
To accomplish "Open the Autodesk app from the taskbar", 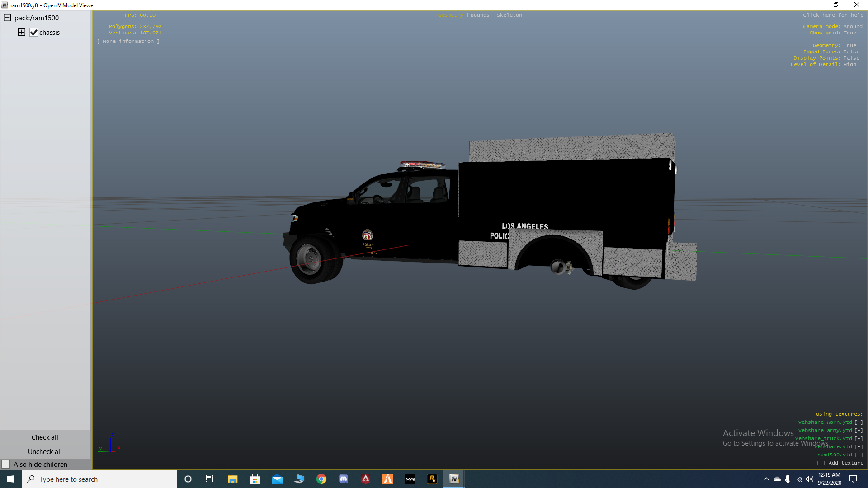I will point(366,479).
